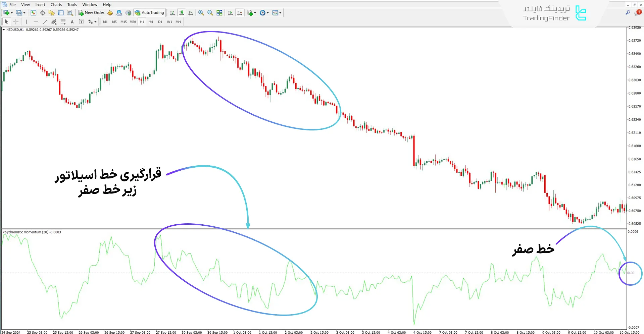Click the Text label insertion icon
The width and height of the screenshot is (644, 334).
tap(81, 21)
